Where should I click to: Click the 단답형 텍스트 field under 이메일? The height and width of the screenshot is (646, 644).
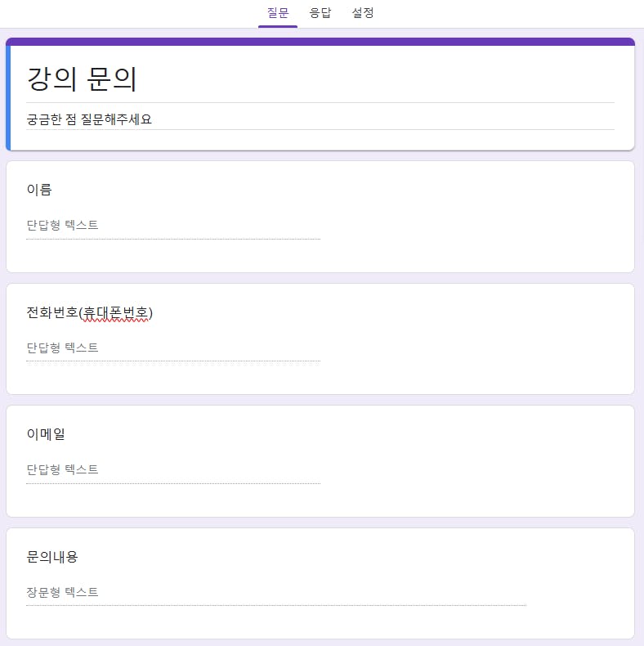(173, 469)
